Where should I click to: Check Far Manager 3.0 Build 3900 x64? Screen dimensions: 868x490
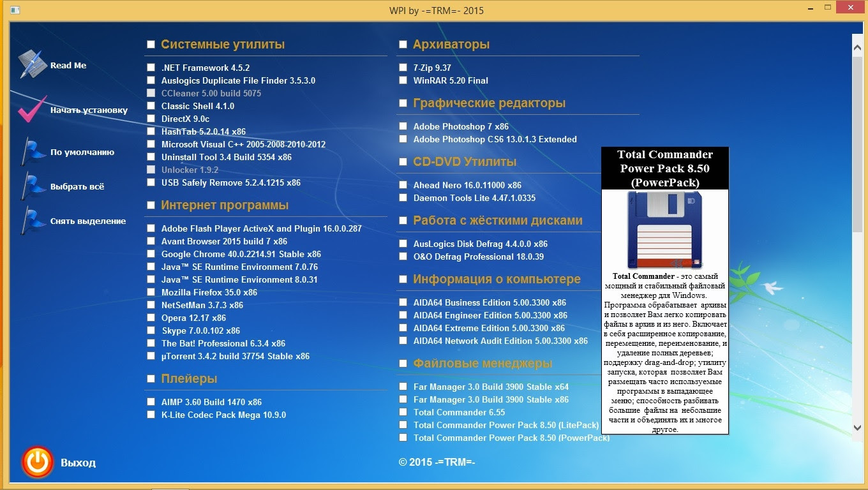pos(403,387)
